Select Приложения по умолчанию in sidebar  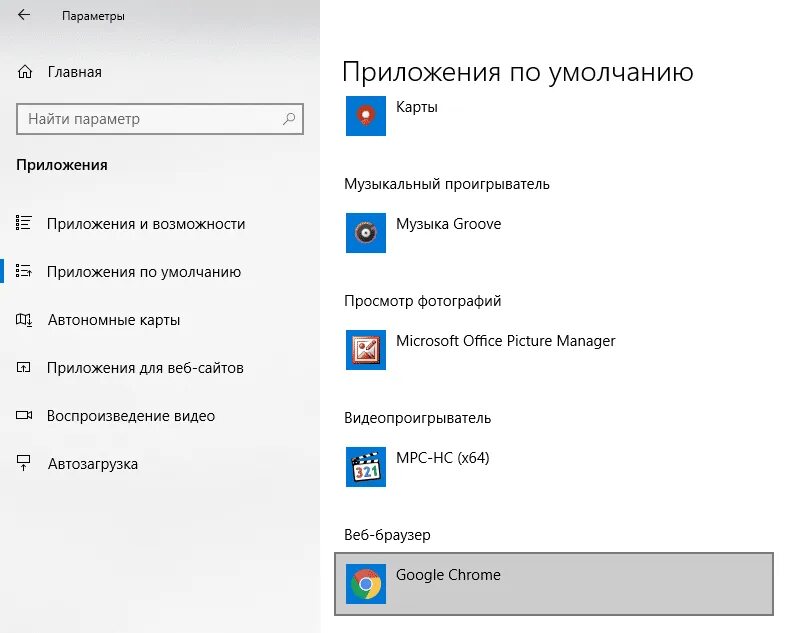[x=144, y=271]
